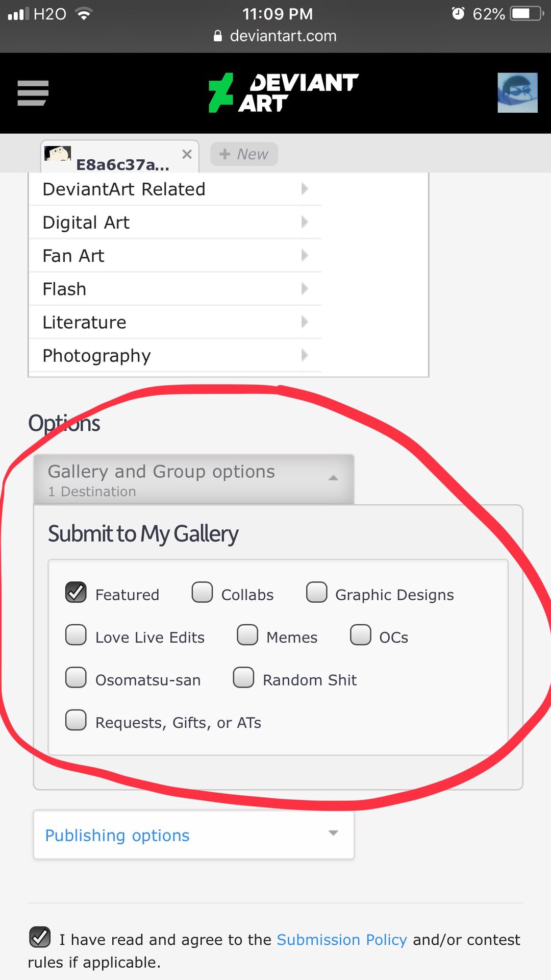Toggle the Submission Policy agreement checkbox

click(x=40, y=937)
